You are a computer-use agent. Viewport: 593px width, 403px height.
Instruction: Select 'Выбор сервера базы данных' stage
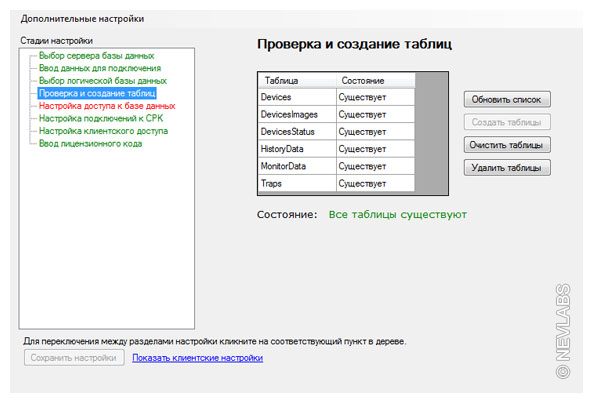point(96,56)
